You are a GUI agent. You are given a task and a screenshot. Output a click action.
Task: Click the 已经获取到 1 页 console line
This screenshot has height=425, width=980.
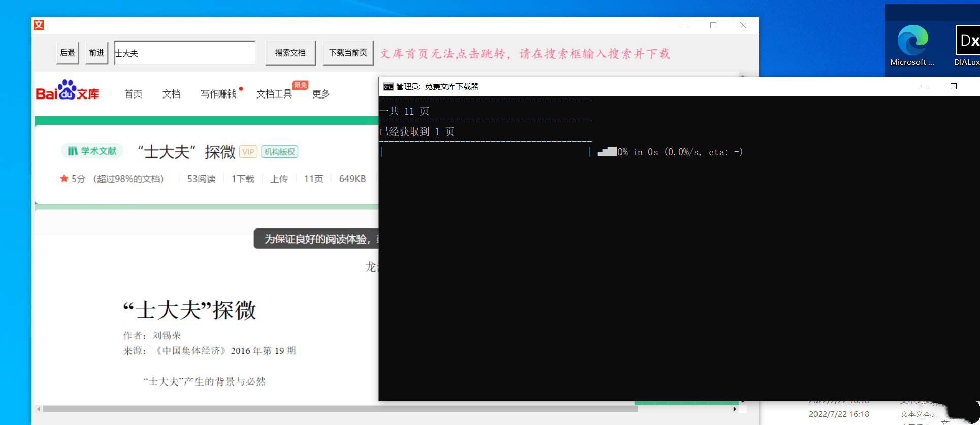pos(417,132)
